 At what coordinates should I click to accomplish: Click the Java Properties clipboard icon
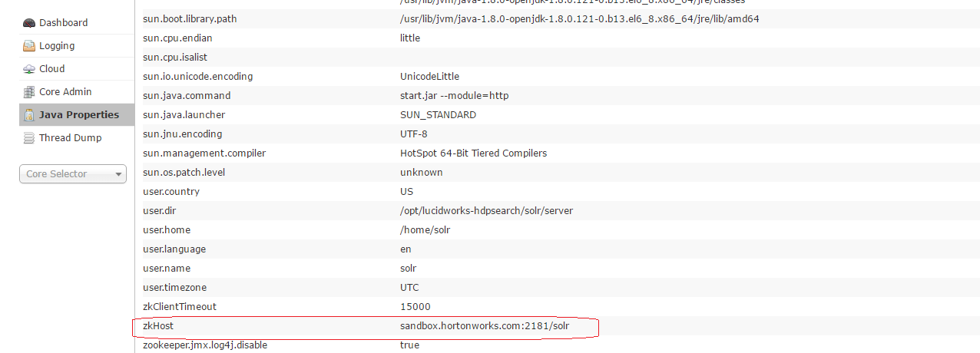click(x=29, y=115)
